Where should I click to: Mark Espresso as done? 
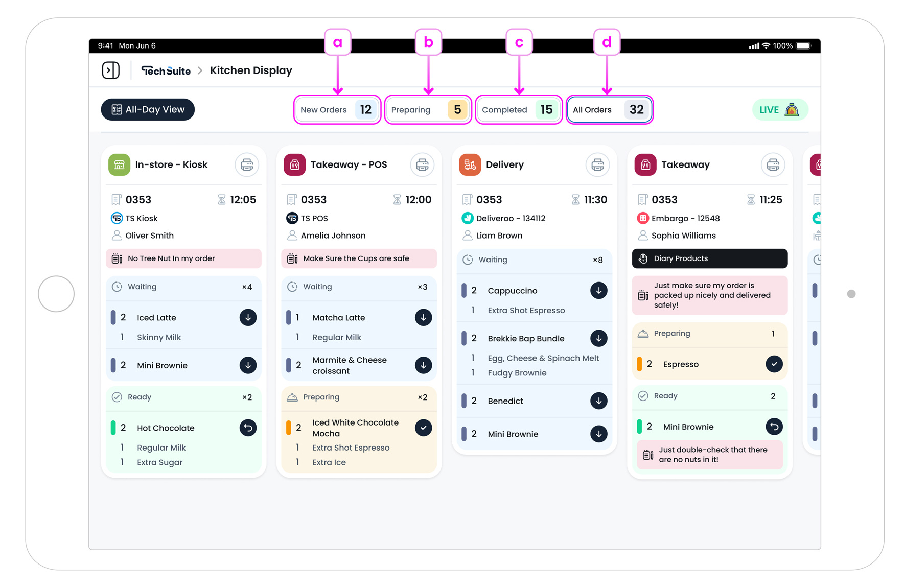774,364
